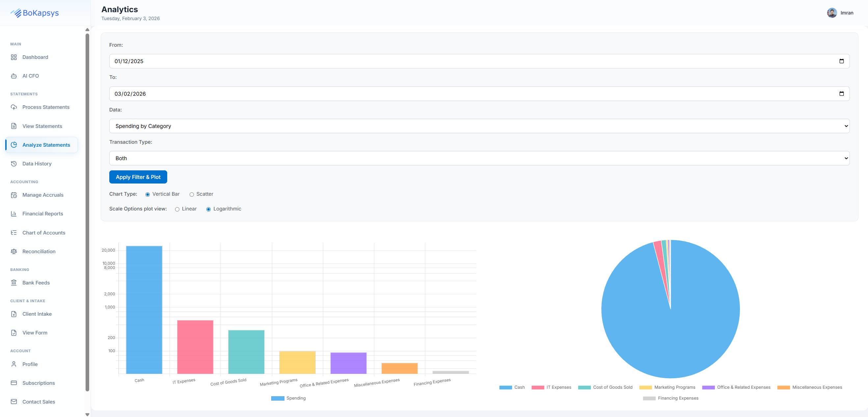Click the Subscriptions card icon
The width and height of the screenshot is (868, 417).
[14, 383]
